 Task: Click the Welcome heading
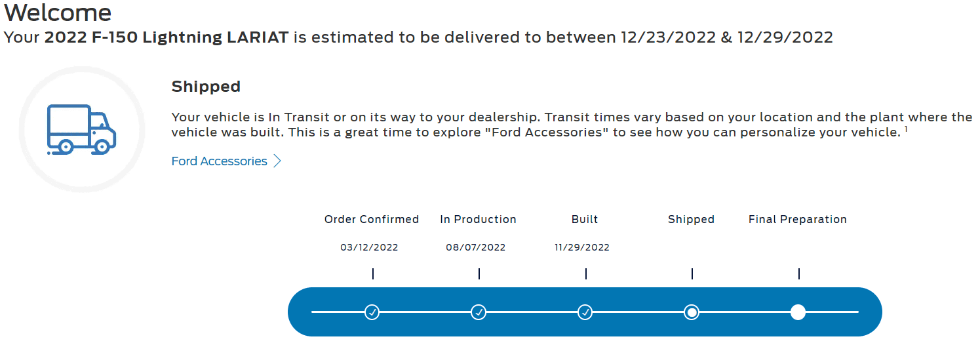58,12
